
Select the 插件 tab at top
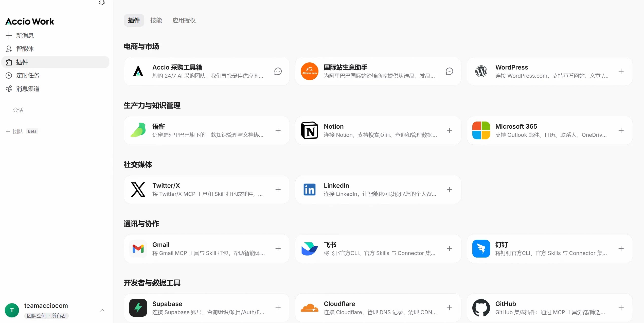[134, 20]
